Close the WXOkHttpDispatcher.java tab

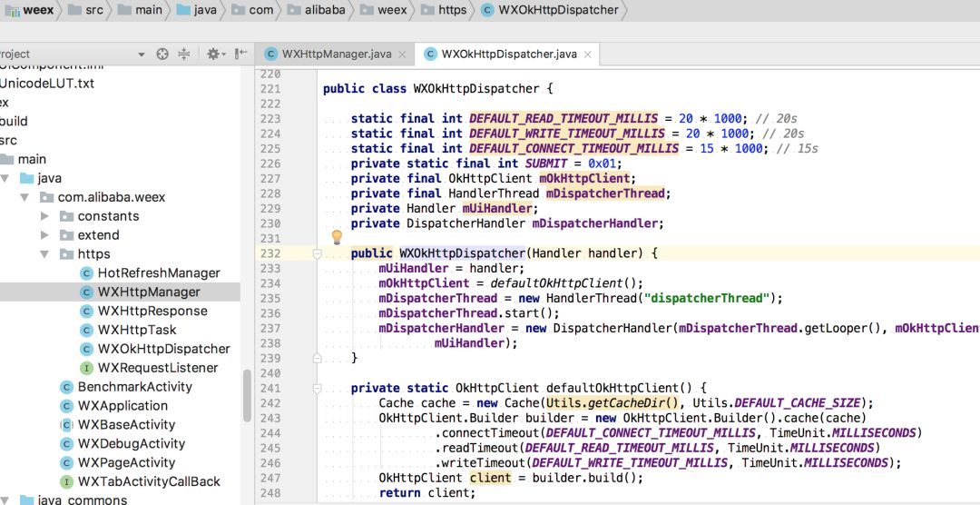point(587,54)
